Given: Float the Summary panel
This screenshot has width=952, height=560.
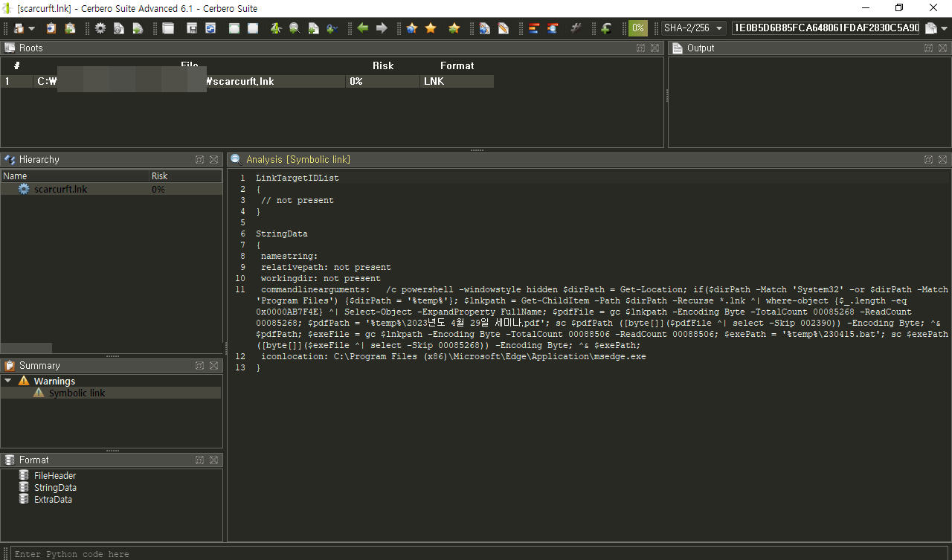Looking at the screenshot, I should click(200, 365).
